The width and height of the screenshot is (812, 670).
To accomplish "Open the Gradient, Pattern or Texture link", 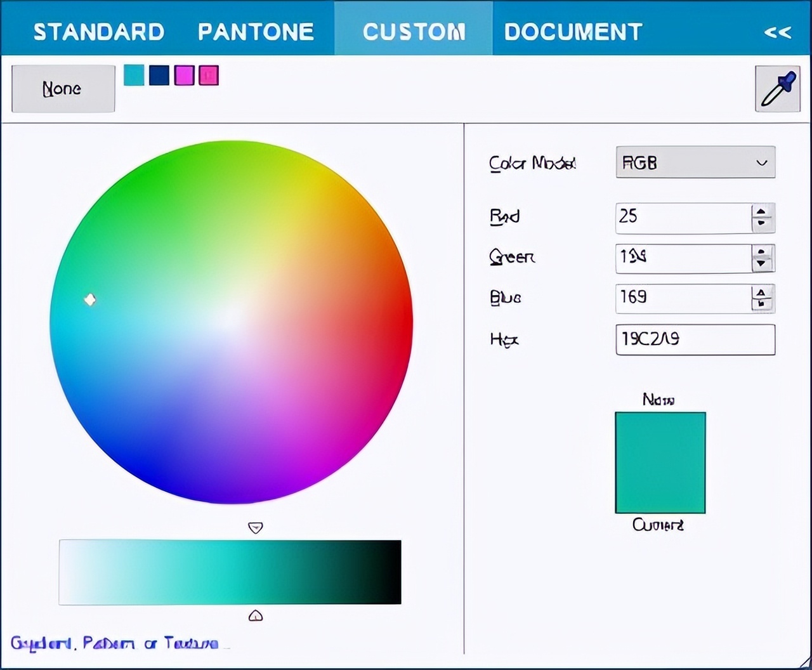I will point(115,643).
